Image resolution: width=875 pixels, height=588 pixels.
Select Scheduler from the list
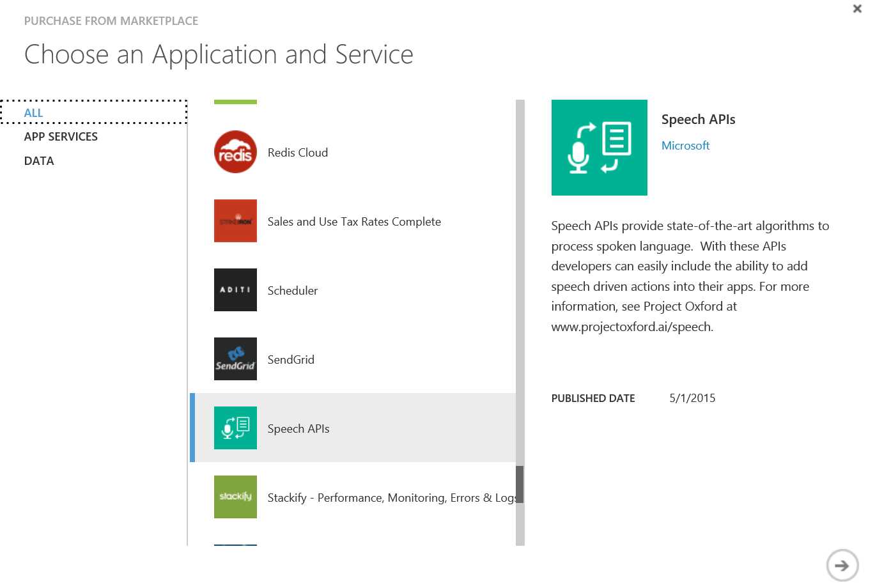pos(353,290)
